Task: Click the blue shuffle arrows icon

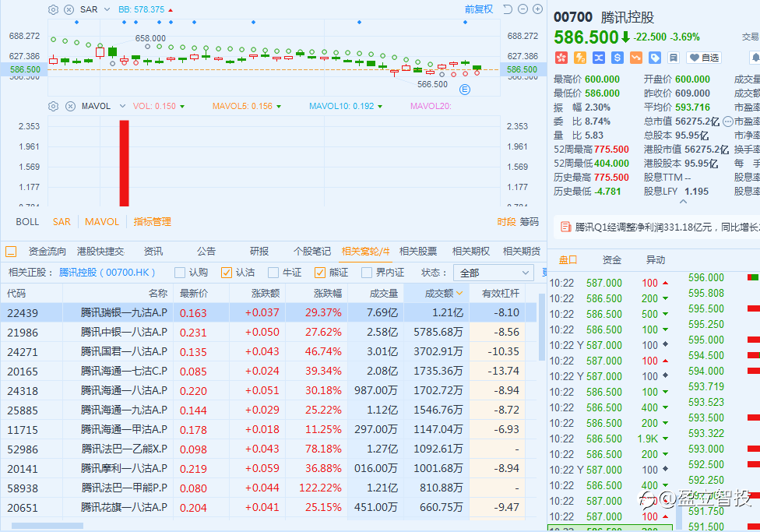Action: pos(599,58)
